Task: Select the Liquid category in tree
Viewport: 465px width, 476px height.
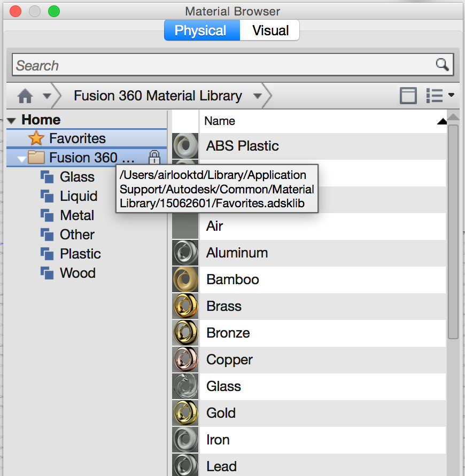Action: pos(79,196)
